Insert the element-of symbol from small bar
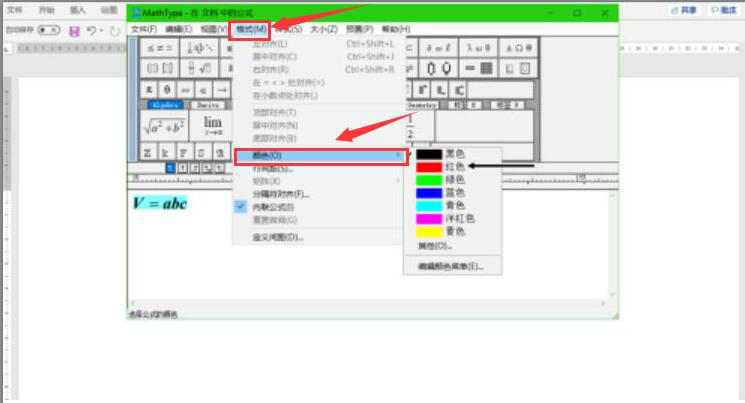 point(203,89)
